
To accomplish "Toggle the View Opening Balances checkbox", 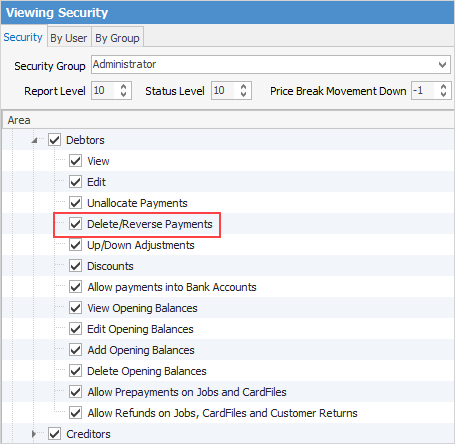I will pos(75,308).
